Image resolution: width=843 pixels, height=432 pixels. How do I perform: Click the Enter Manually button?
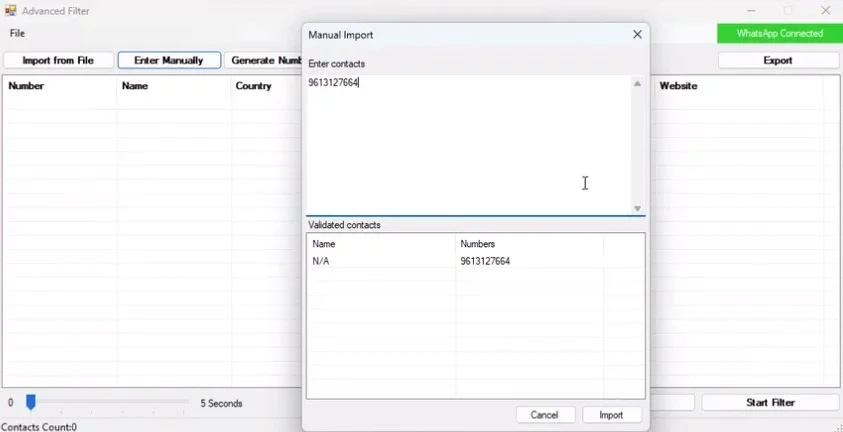(169, 60)
